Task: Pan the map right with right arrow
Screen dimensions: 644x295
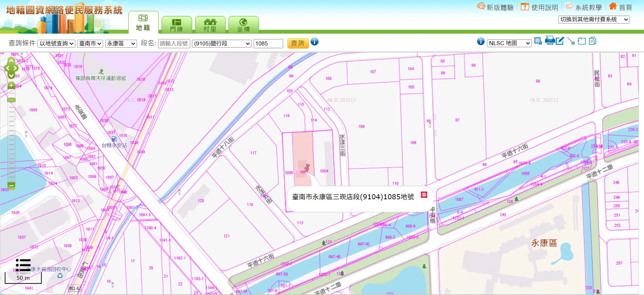Action: 15,68
